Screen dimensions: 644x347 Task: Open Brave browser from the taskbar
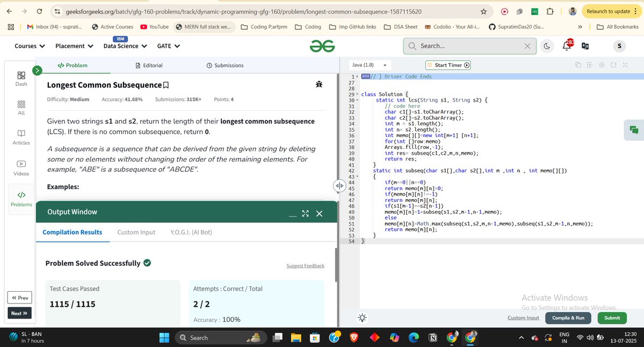pyautogui.click(x=354, y=337)
